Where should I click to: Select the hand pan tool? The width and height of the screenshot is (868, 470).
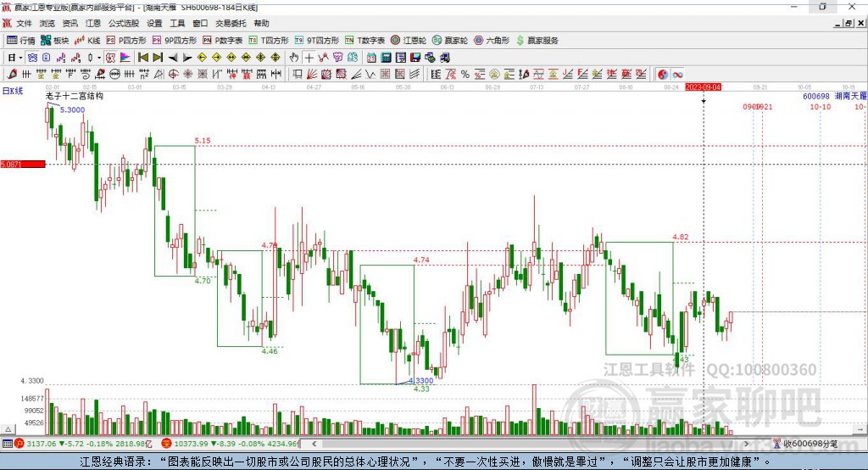(294, 57)
